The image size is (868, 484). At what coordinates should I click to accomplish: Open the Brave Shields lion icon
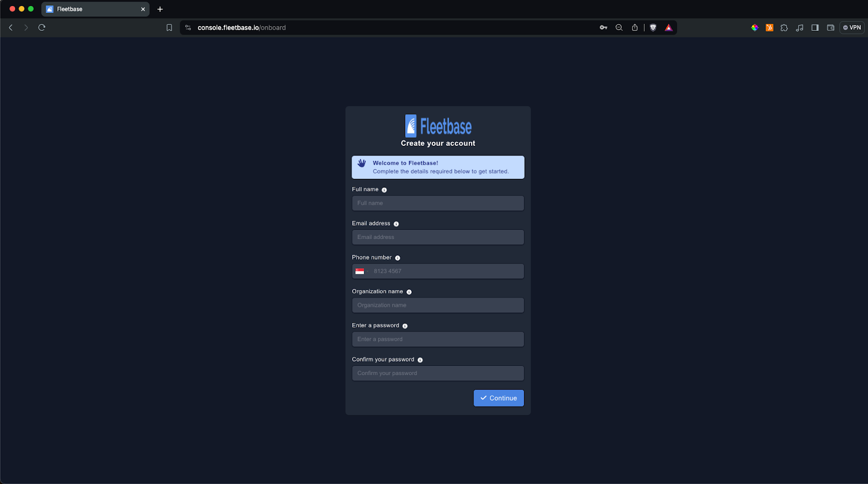(653, 28)
